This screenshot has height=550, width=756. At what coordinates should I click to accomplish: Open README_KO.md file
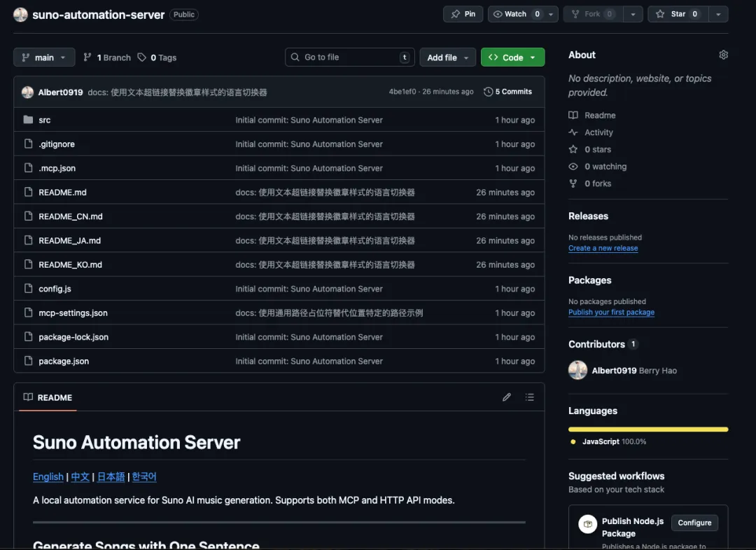71,265
